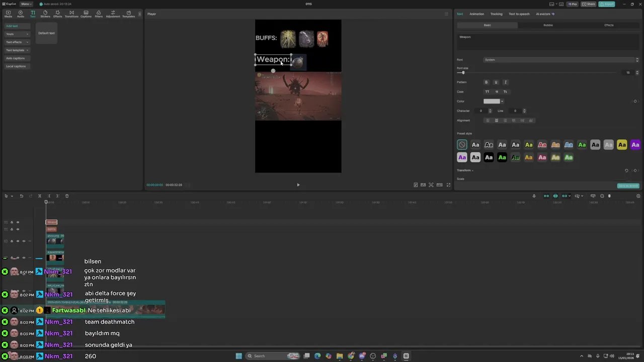The height and width of the screenshot is (362, 644).
Task: Open the Font System dropdown
Action: (561, 60)
